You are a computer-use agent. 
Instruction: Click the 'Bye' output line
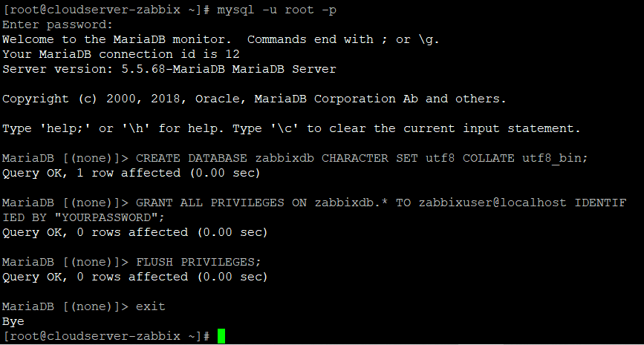click(x=13, y=321)
